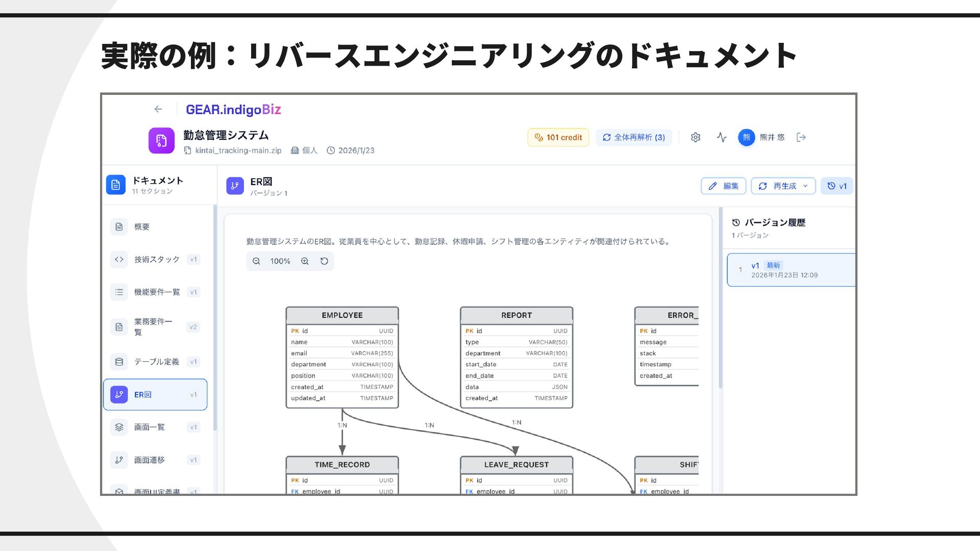Viewport: 980px width, 551px height.
Task: Zoom in the ER diagram
Action: click(x=305, y=261)
